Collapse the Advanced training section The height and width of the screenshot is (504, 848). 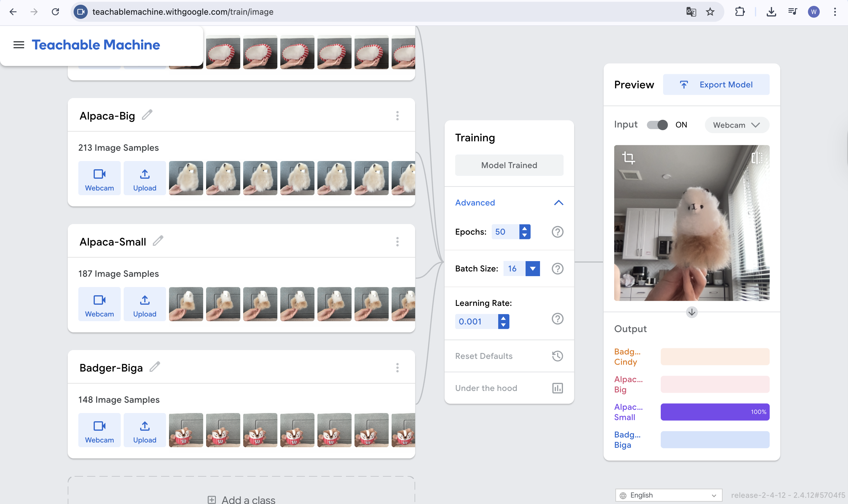[x=558, y=203]
